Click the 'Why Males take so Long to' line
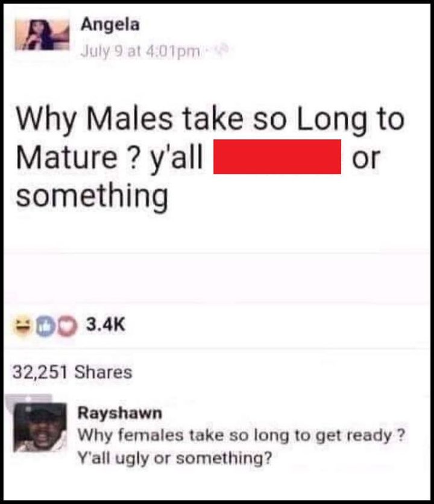 (x=210, y=119)
